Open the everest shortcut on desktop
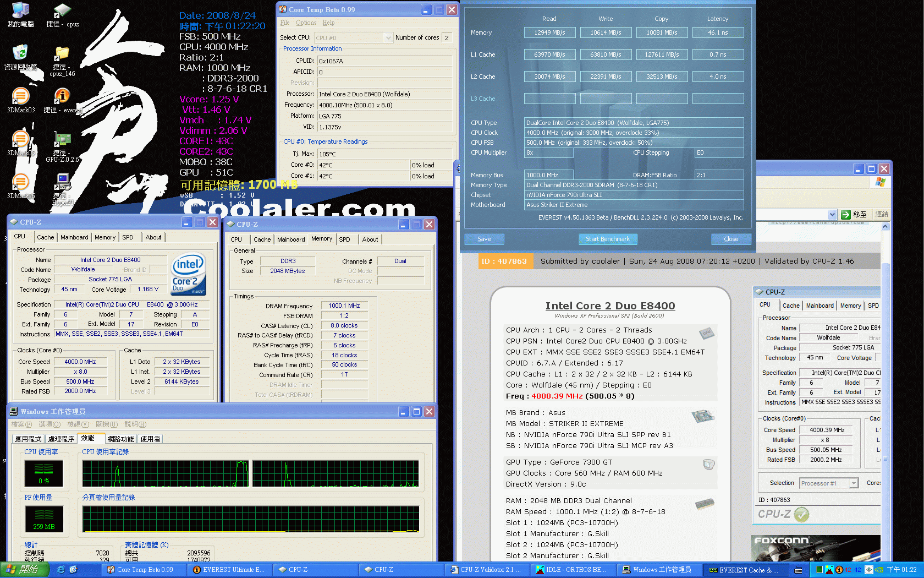 coord(62,100)
